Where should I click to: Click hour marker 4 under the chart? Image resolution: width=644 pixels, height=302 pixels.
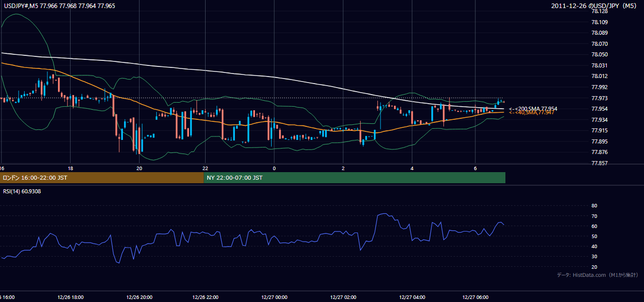pyautogui.click(x=412, y=168)
